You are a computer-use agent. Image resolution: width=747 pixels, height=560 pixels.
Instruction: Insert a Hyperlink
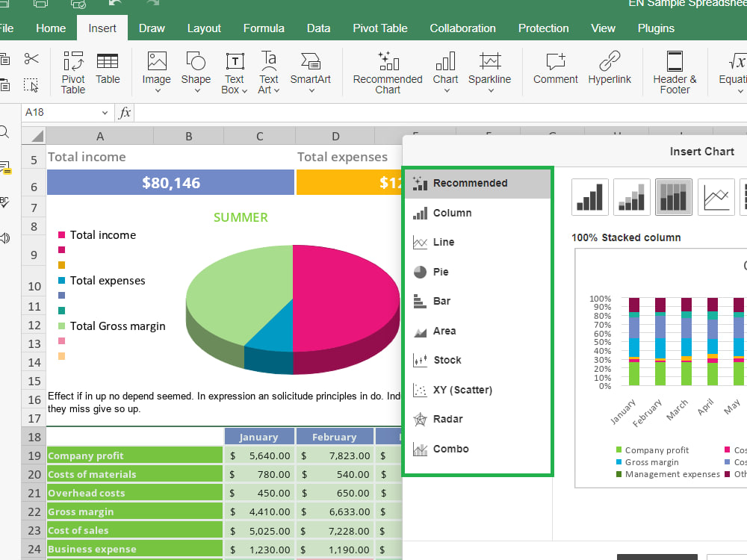(610, 68)
